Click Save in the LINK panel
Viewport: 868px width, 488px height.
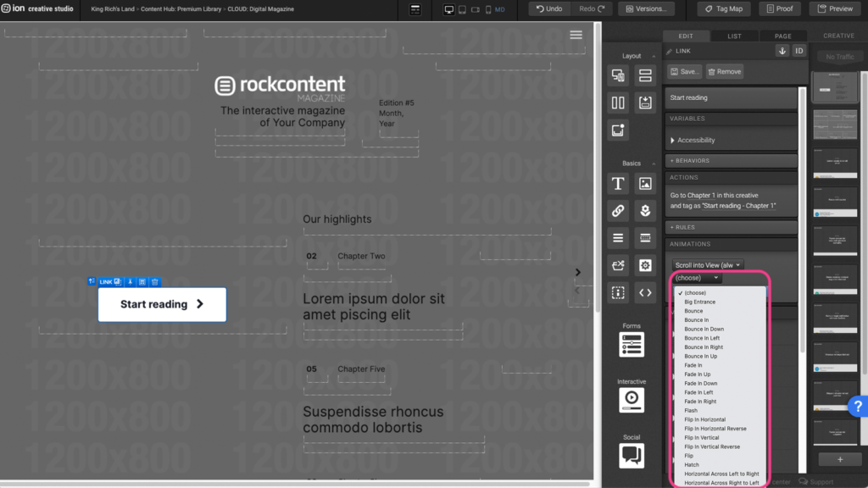click(684, 71)
